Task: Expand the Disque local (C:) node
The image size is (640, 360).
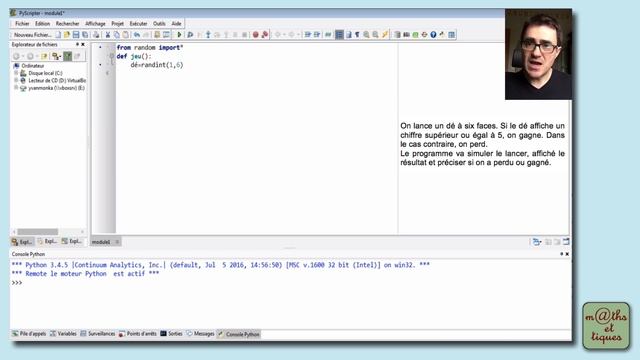Action: 16,73
